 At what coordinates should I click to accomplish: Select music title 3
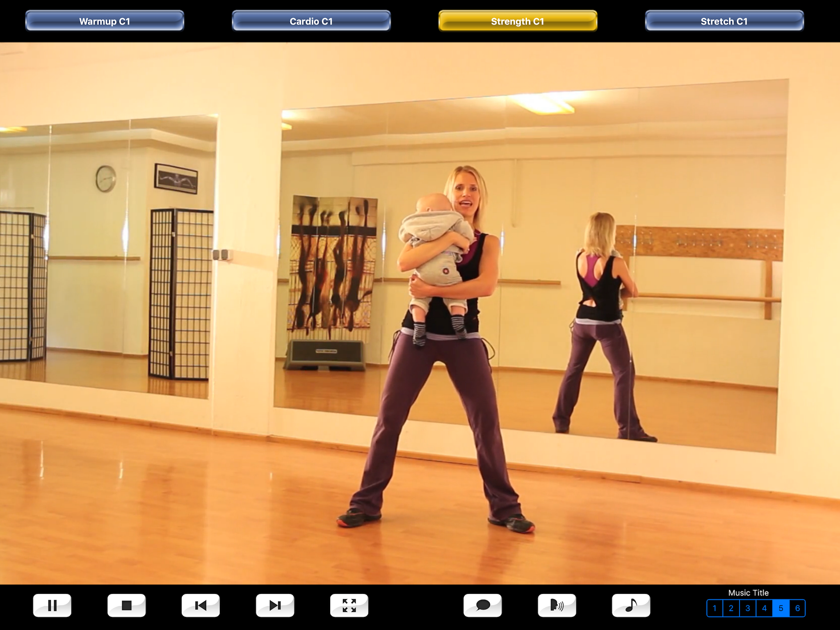point(748,608)
